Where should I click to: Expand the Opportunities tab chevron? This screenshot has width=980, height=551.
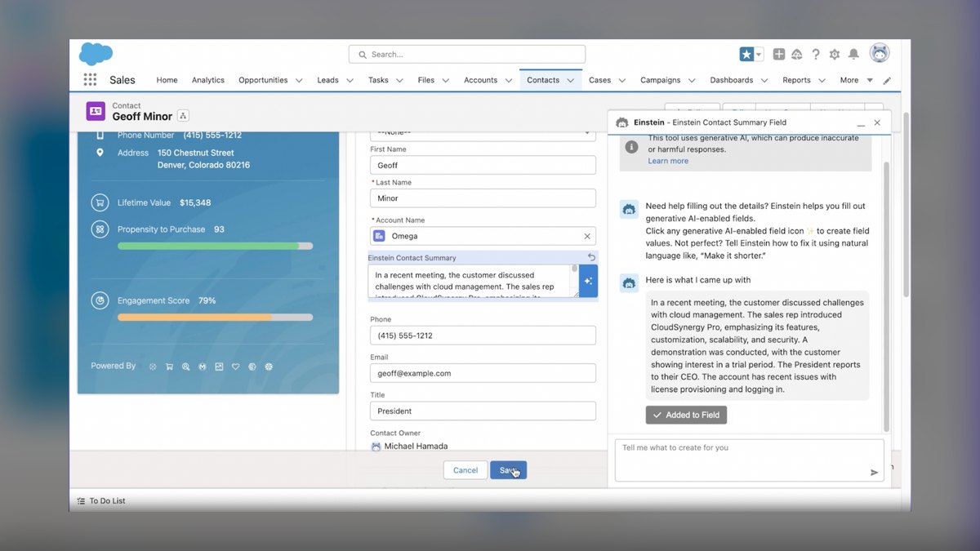[x=298, y=80]
